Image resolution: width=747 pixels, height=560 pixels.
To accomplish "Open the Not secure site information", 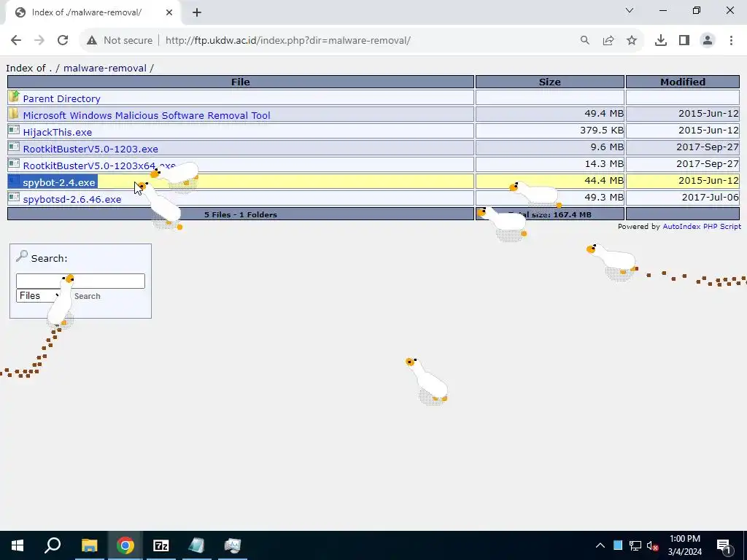I will (x=120, y=41).
